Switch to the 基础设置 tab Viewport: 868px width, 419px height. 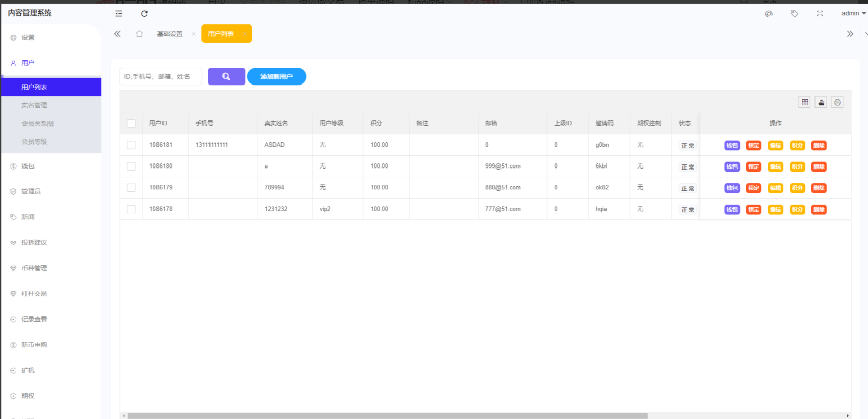(170, 34)
